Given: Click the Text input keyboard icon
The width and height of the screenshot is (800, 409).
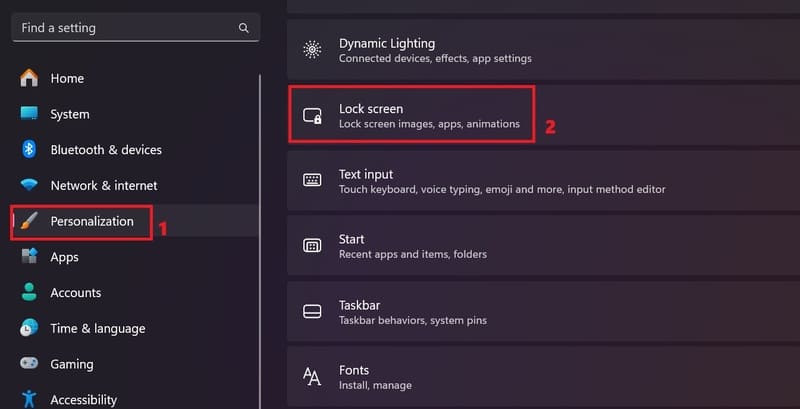Looking at the screenshot, I should [x=312, y=181].
